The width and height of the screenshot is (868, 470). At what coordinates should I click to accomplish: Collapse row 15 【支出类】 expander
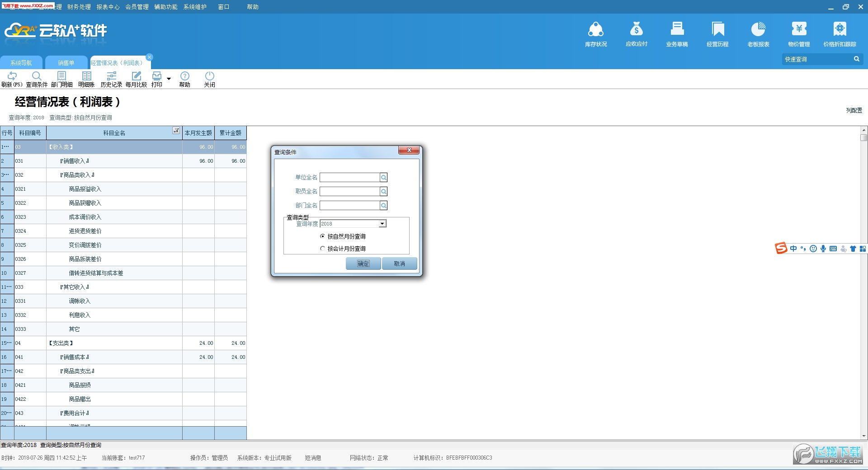click(6, 343)
